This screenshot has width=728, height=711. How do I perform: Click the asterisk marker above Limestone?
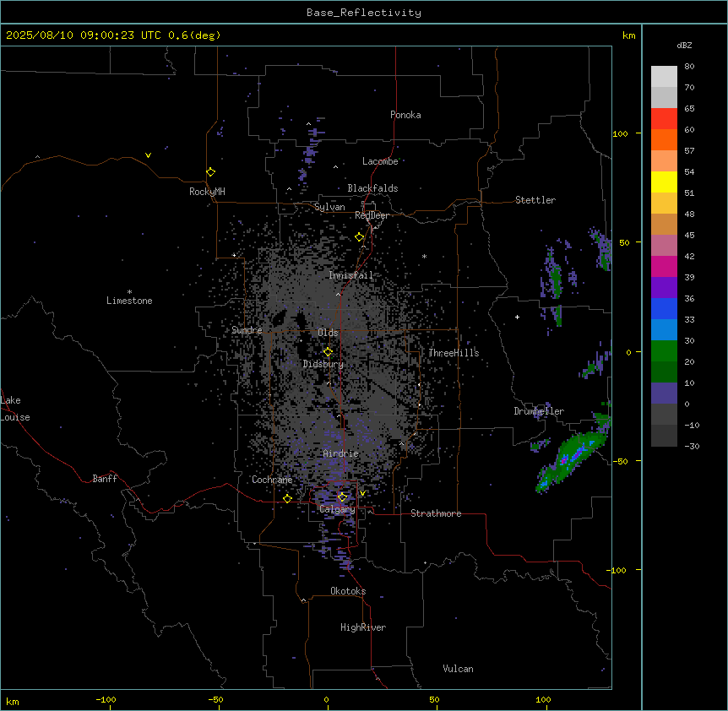[129, 291]
